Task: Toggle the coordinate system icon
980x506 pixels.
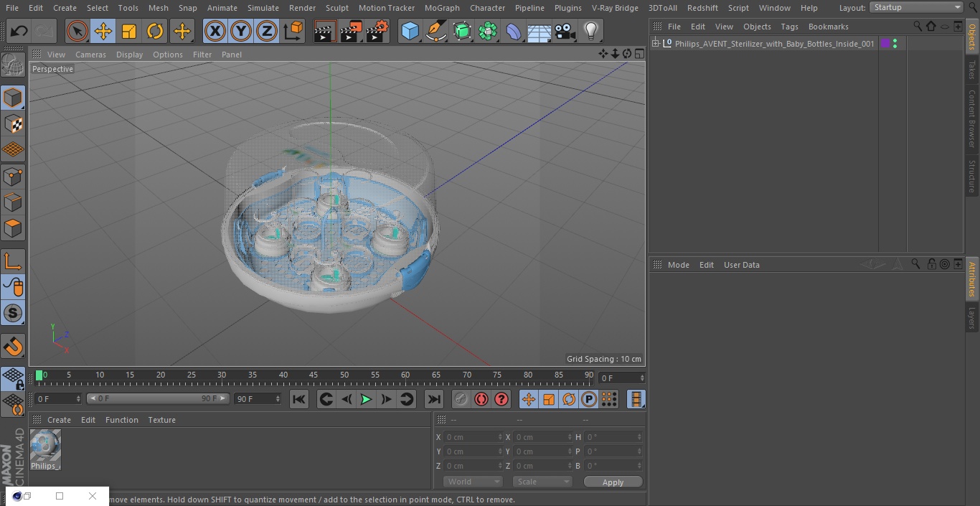Action: (293, 31)
